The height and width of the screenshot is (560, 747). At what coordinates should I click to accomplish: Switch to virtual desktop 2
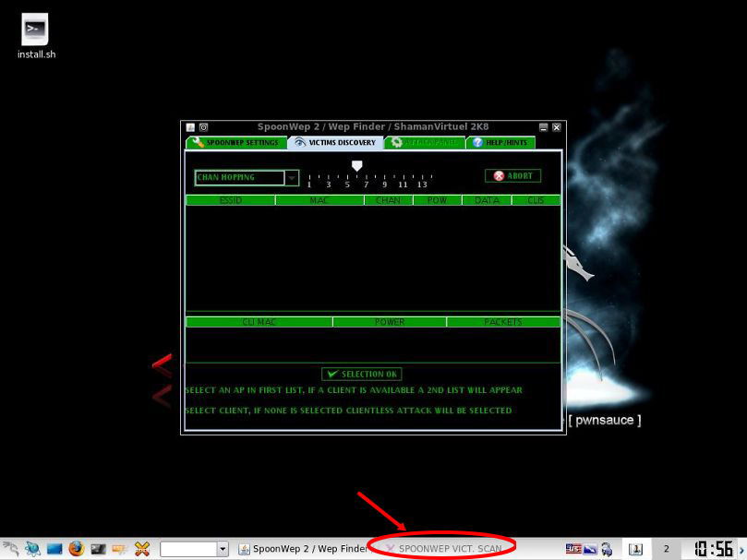point(666,549)
